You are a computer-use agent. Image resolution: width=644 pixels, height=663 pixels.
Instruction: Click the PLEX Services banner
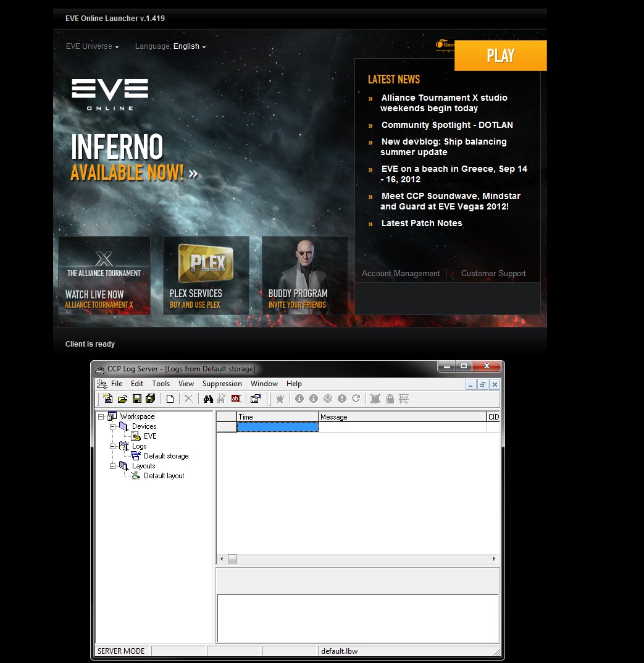(x=206, y=276)
